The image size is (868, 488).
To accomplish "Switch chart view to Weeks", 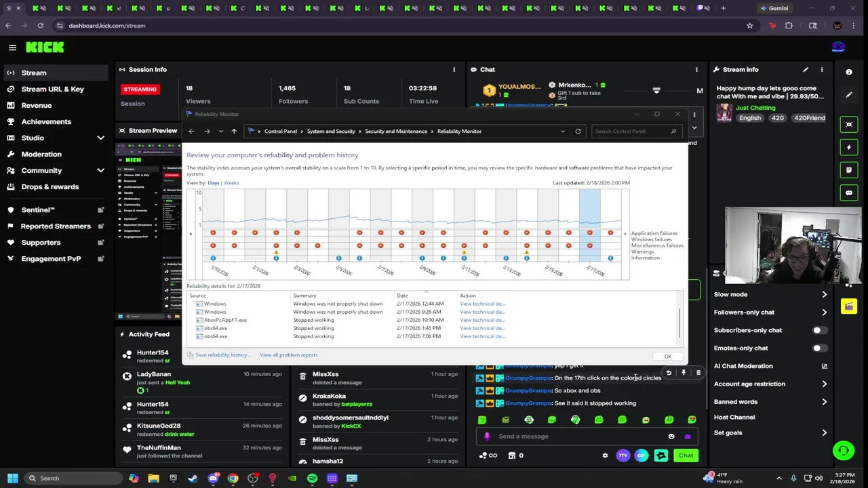I will point(231,183).
